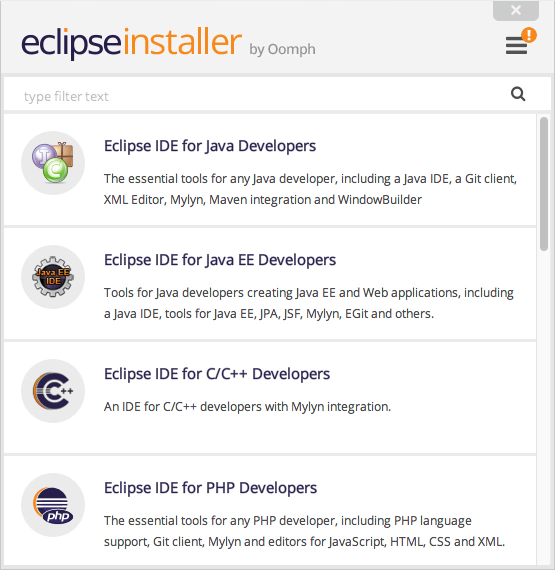This screenshot has height=570, width=555.
Task: Focus the 'type filter text' field
Action: pos(277,94)
